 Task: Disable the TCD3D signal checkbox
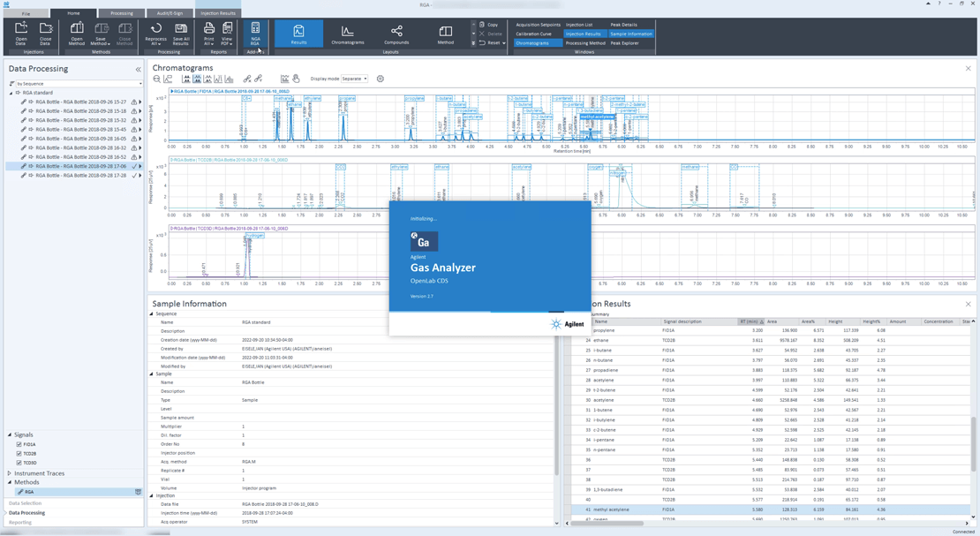click(19, 463)
